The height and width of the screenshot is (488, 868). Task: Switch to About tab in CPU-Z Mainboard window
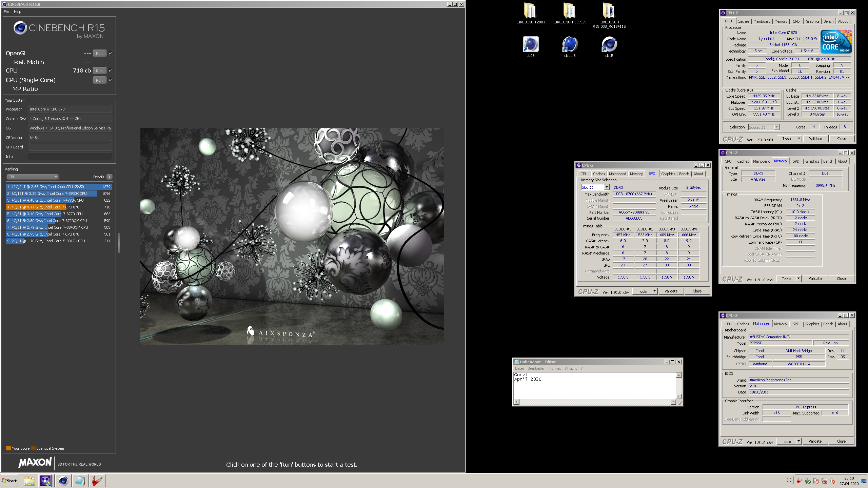click(x=842, y=324)
